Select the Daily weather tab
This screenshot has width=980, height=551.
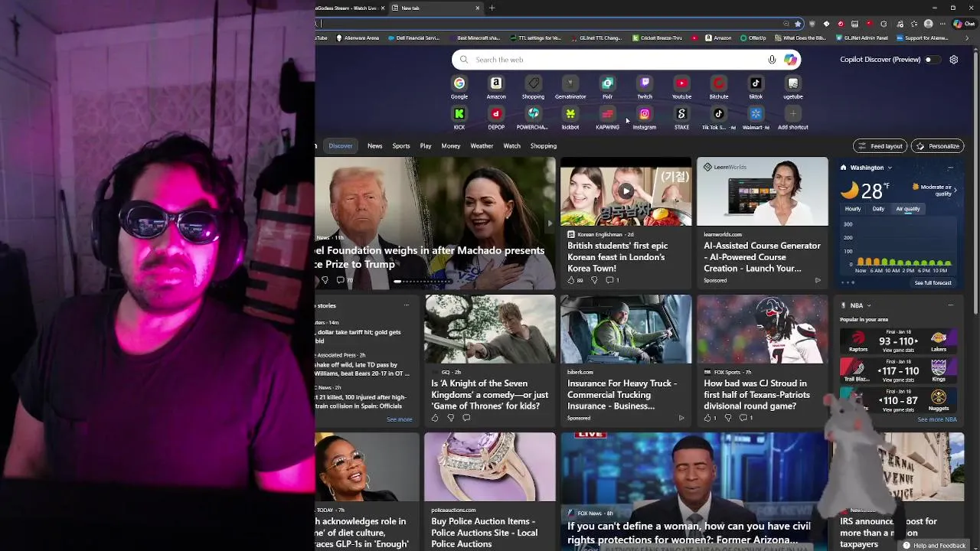pyautogui.click(x=878, y=208)
